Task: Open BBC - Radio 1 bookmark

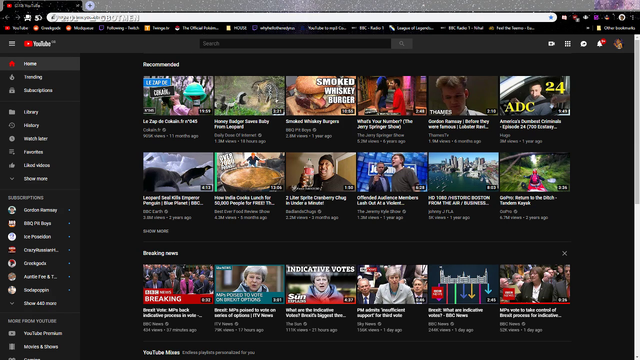Action: pos(368,28)
